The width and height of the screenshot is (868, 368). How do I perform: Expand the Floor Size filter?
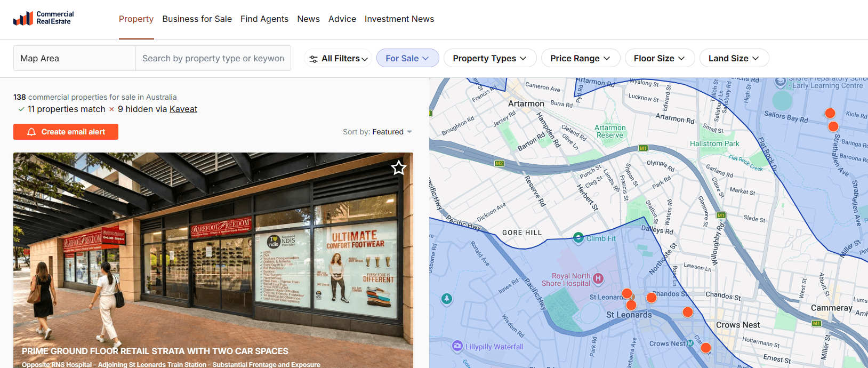pyautogui.click(x=660, y=58)
